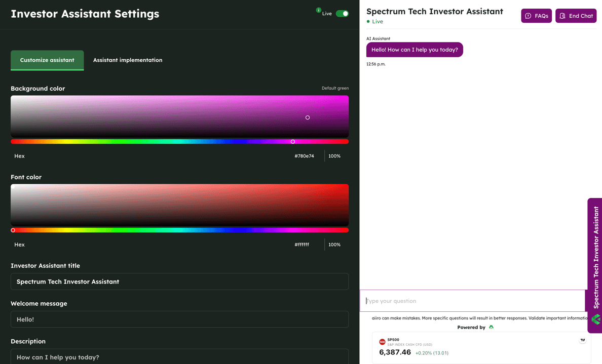Click the TradingView logo on SP500 widget
This screenshot has height=364, width=602.
tap(582, 340)
